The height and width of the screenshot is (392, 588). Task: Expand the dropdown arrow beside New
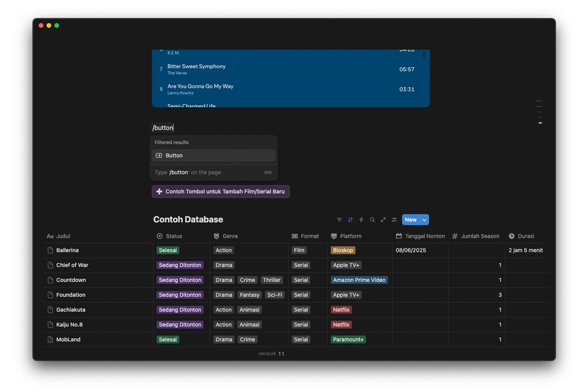pyautogui.click(x=424, y=220)
